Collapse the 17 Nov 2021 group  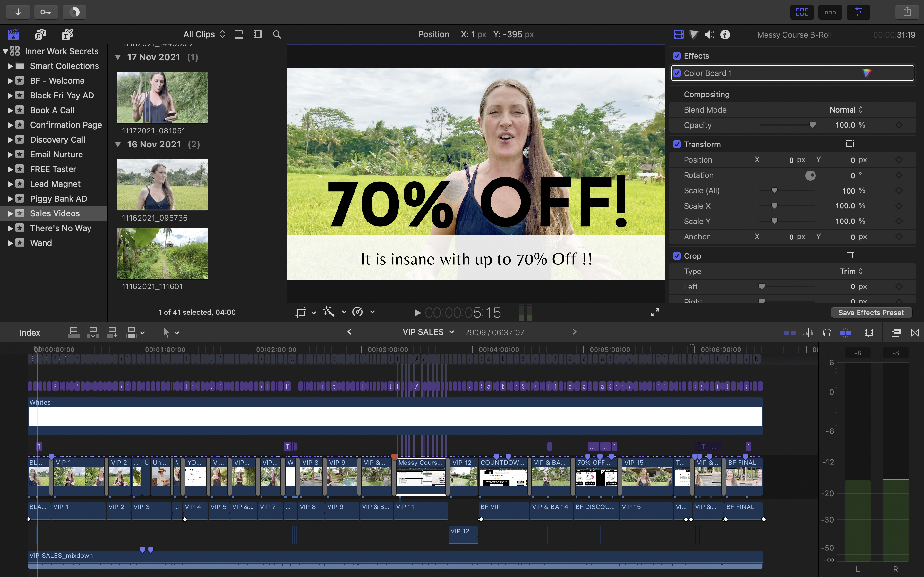[118, 57]
